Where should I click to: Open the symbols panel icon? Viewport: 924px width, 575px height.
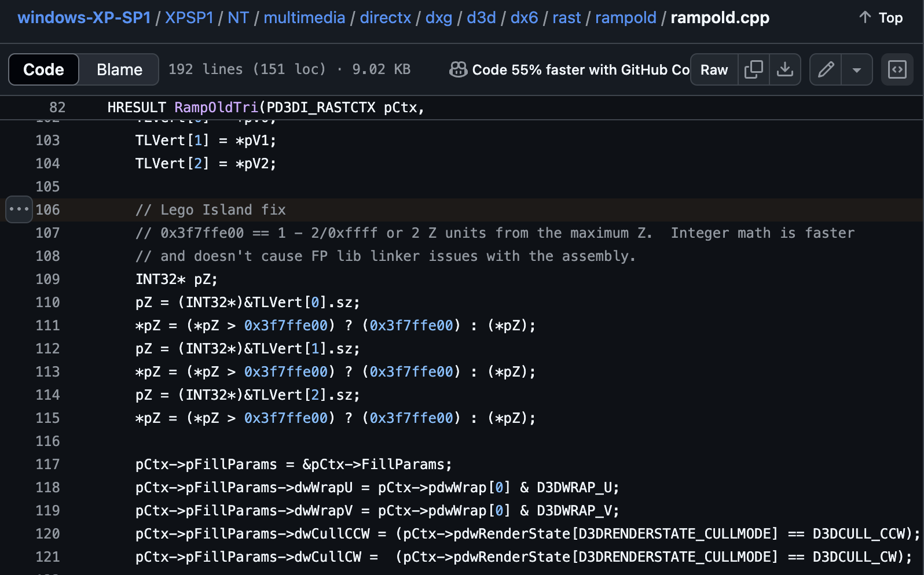point(897,70)
